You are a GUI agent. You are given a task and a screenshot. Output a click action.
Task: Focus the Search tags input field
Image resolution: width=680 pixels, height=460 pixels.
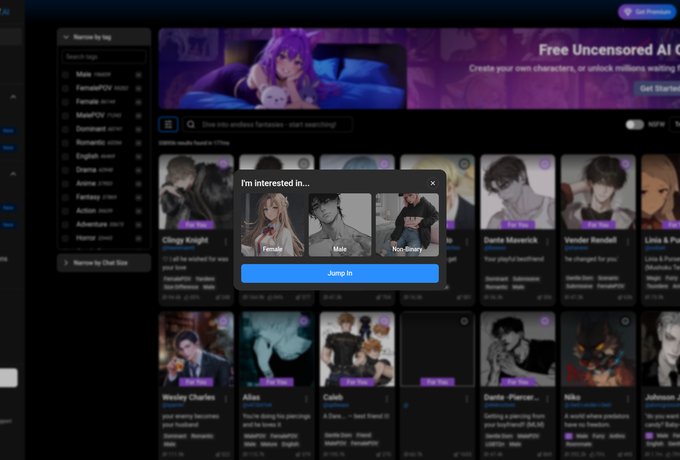click(103, 57)
